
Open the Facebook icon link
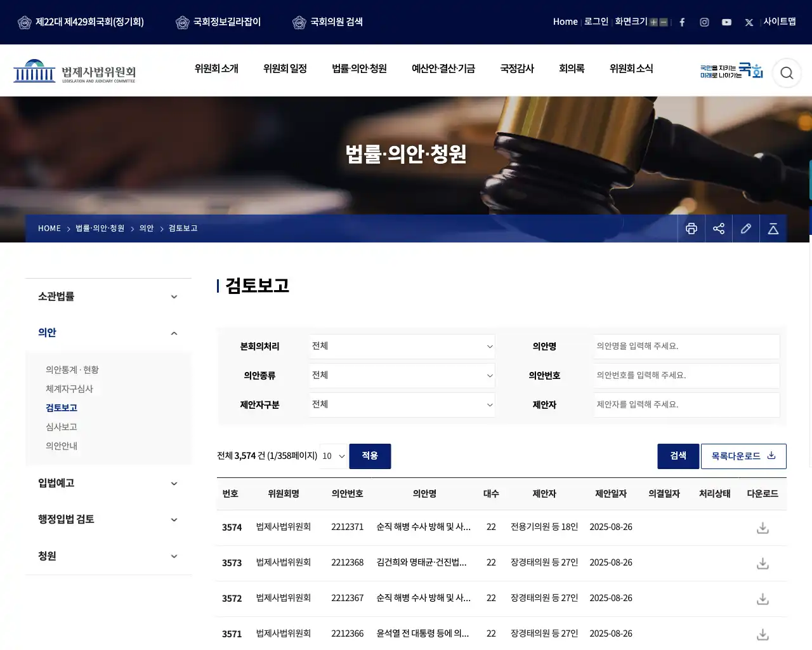coord(682,22)
